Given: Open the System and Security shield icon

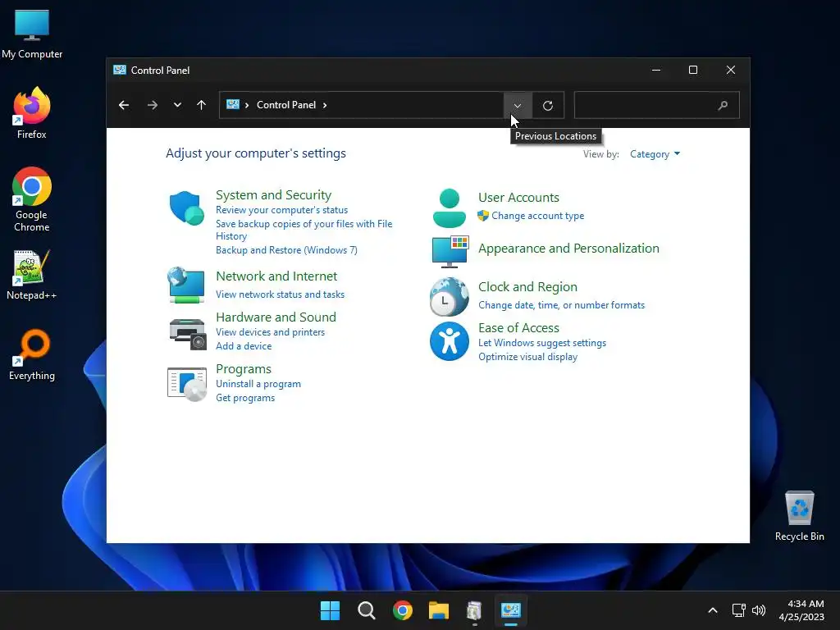Looking at the screenshot, I should click(x=186, y=208).
